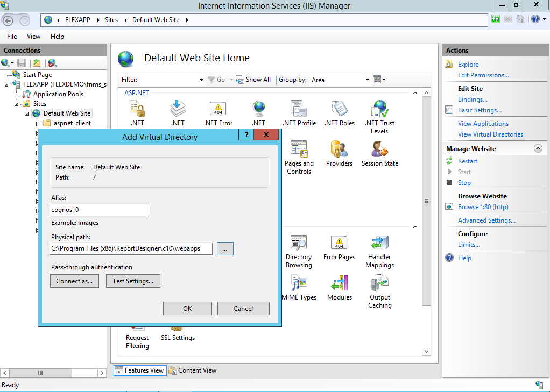Click Stop under Manage Website
The image size is (550, 392).
464,183
